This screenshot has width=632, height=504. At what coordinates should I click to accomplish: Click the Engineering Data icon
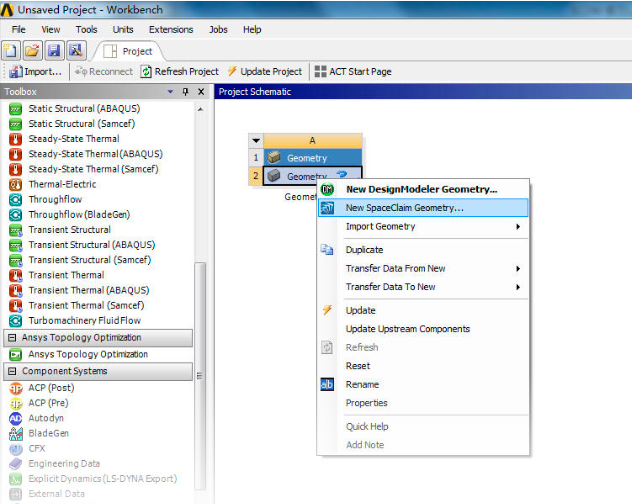coord(15,464)
